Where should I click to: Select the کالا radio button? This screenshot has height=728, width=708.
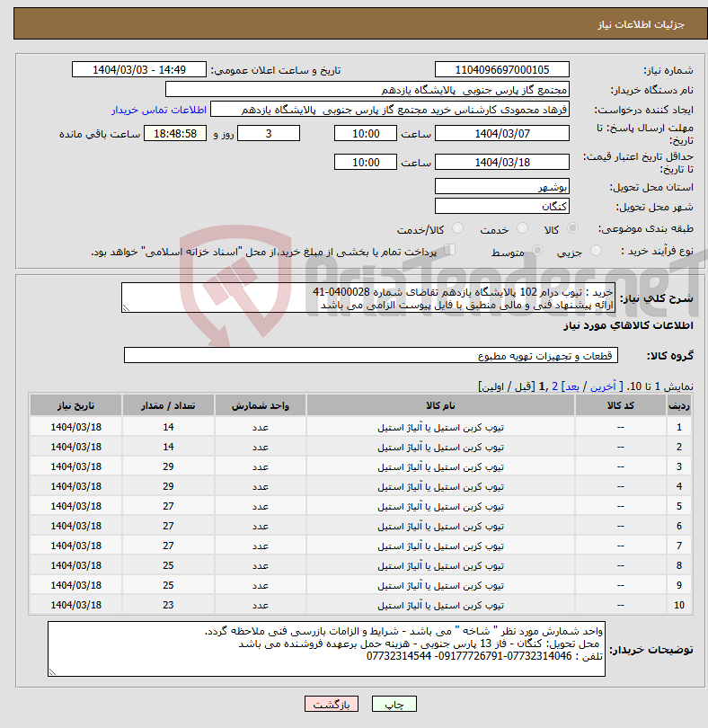point(573,228)
